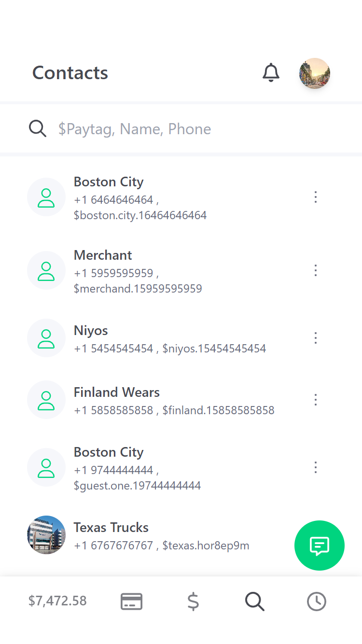Open the Niyos contact entry
The width and height of the screenshot is (362, 644).
(x=91, y=331)
